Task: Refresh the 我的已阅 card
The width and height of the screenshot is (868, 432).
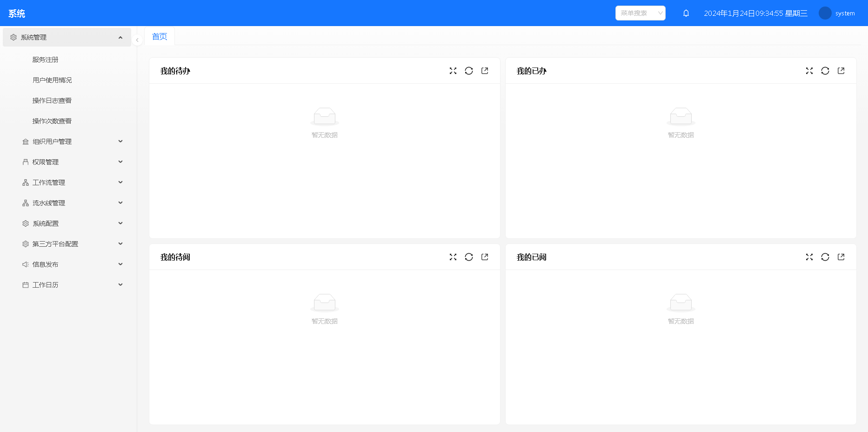Action: (x=825, y=257)
